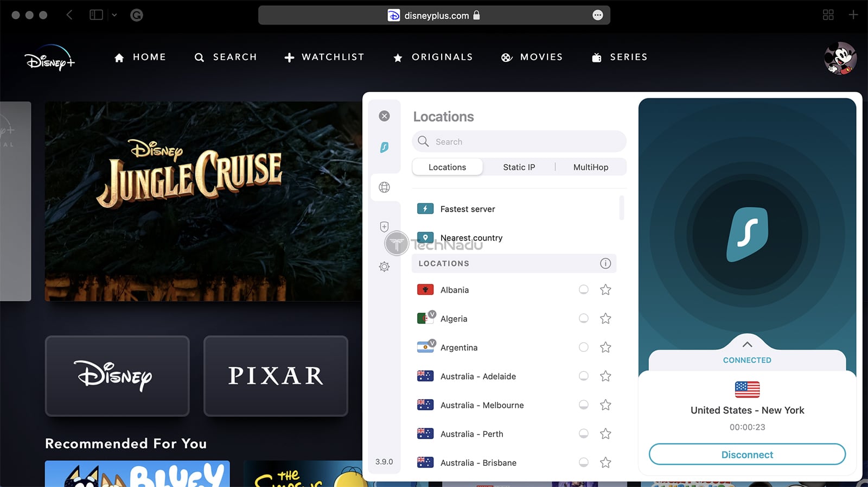Image resolution: width=868 pixels, height=487 pixels.
Task: Star Australia - Brisbane location
Action: pyautogui.click(x=605, y=463)
